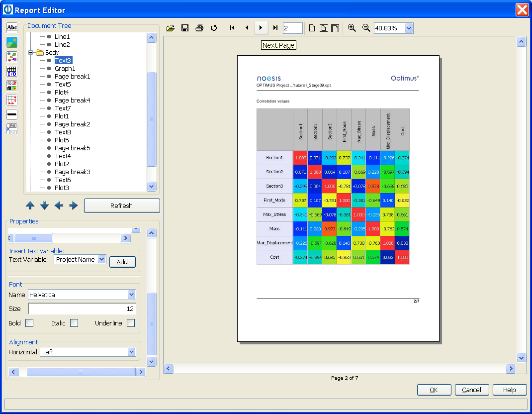This screenshot has height=414, width=532.
Task: Open the zoom percentage dropdown
Action: [409, 28]
